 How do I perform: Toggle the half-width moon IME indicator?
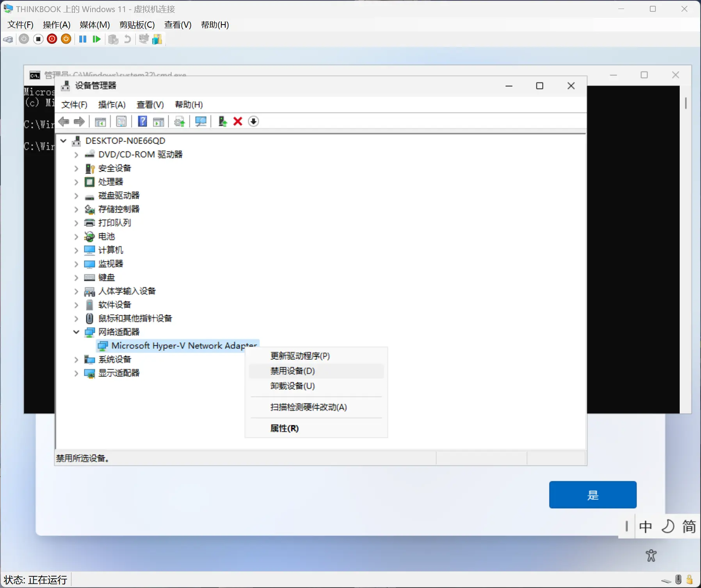pyautogui.click(x=667, y=527)
